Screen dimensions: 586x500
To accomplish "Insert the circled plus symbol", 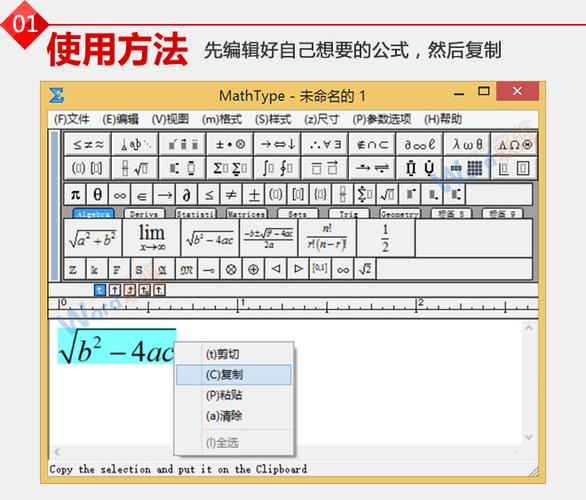I will tap(253, 269).
